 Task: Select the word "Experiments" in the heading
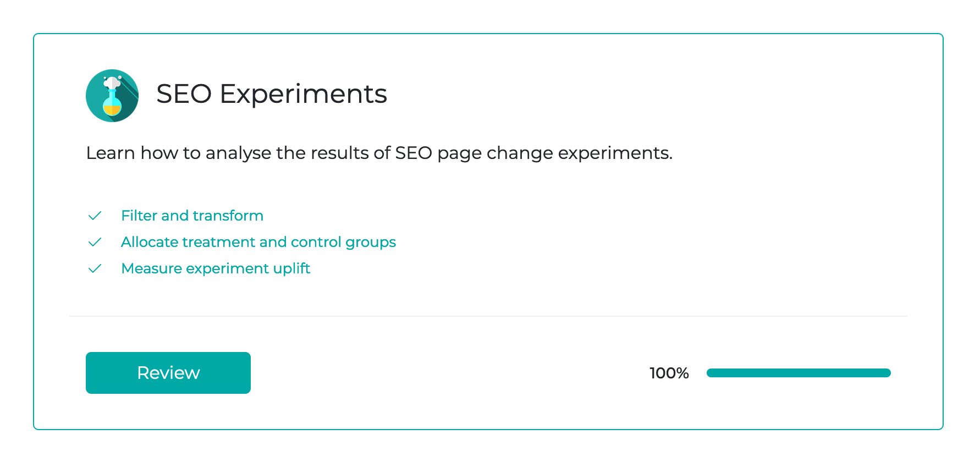[x=304, y=95]
